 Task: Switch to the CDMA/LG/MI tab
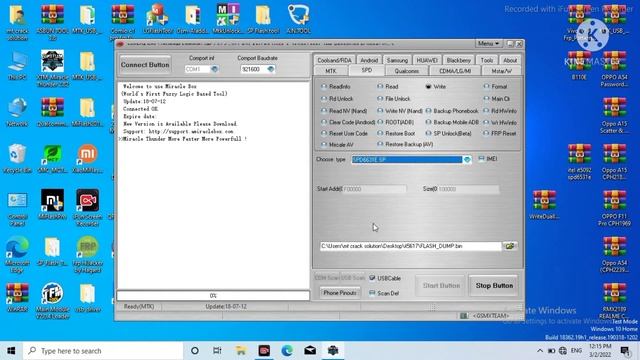[x=455, y=71]
